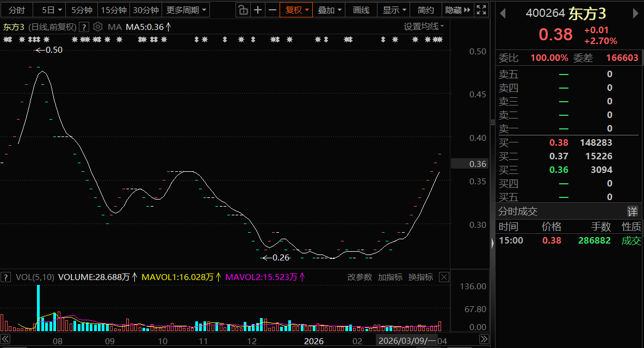The image size is (644, 348).
Task: Click 400264 东方3 title
Action: pyautogui.click(x=566, y=14)
